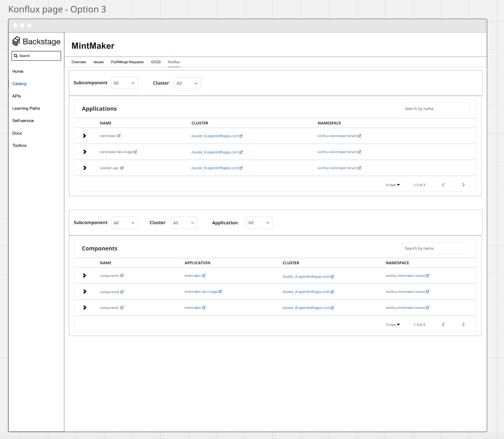Open Cluster dropdown above Applications table
This screenshot has width=504, height=439.
[187, 83]
